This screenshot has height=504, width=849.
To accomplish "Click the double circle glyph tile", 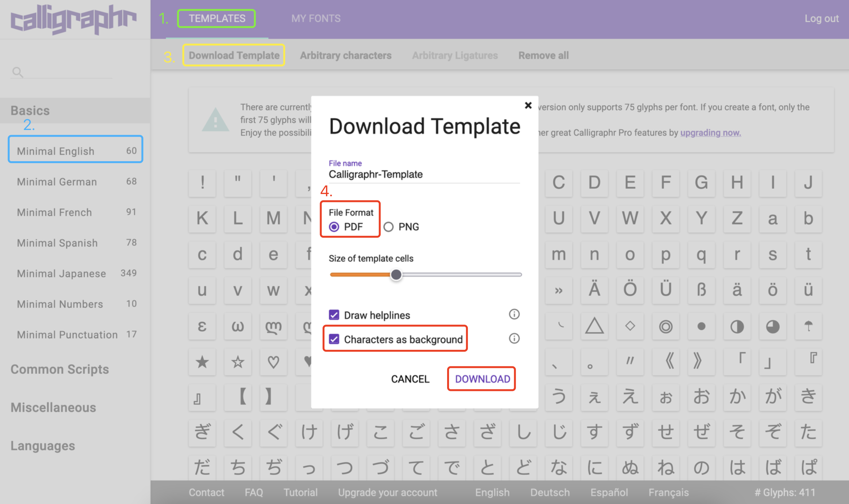I will click(x=665, y=326).
